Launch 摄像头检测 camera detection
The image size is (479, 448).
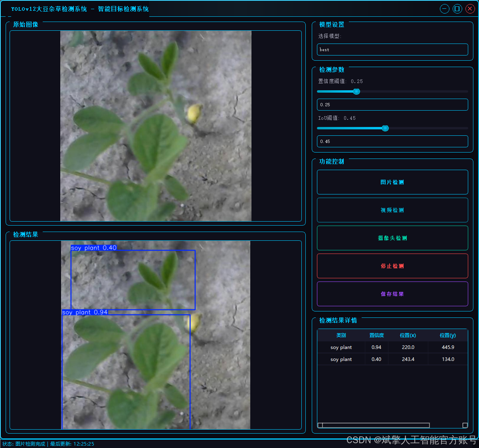pyautogui.click(x=392, y=238)
